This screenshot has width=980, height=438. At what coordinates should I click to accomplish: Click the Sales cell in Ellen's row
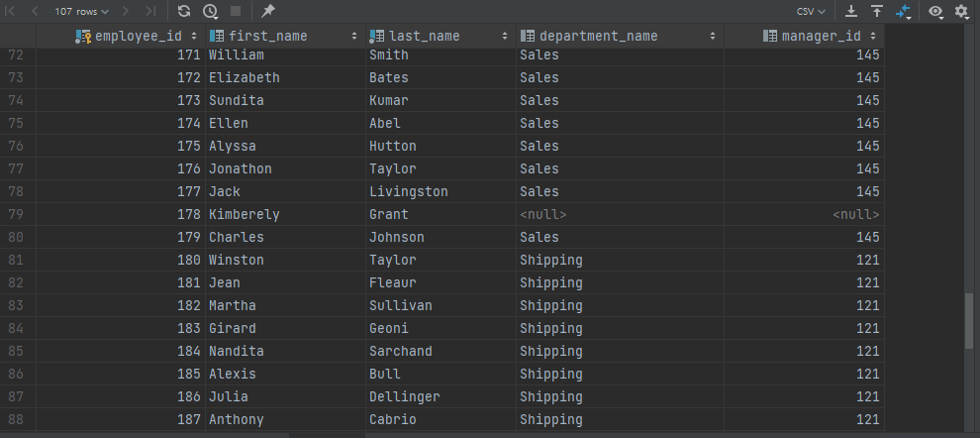click(x=620, y=123)
